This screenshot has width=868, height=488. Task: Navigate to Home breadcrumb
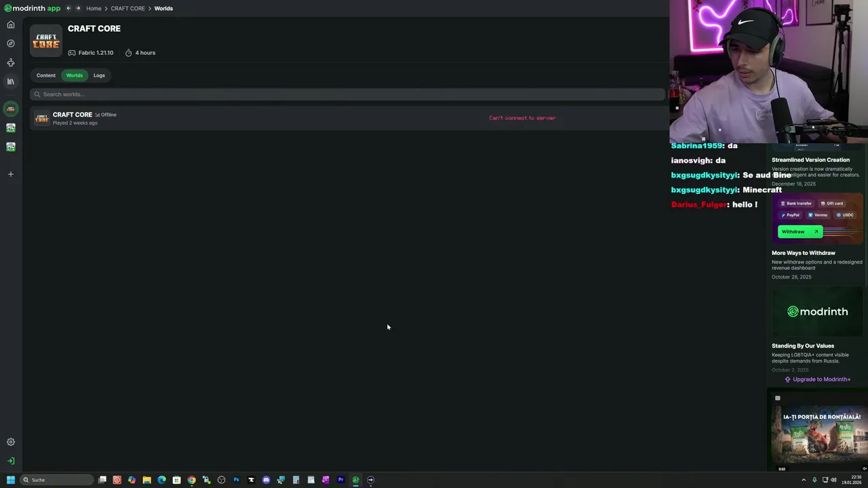pos(94,8)
